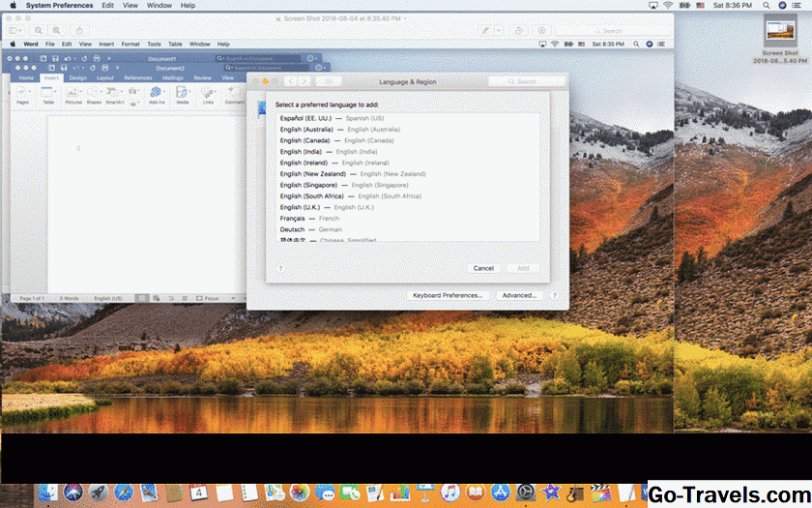Open the Finder icon in the Dock
The image size is (812, 508).
[x=47, y=493]
